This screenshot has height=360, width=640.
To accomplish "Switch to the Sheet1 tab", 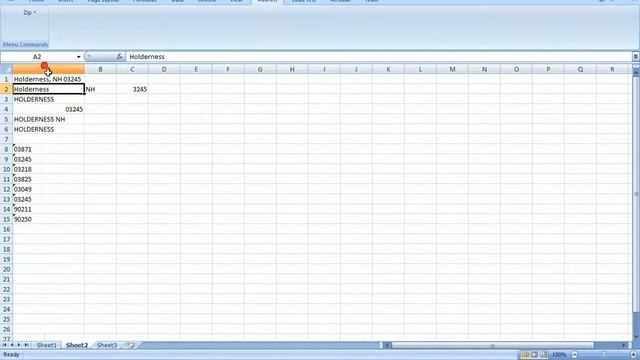I will tap(47, 345).
